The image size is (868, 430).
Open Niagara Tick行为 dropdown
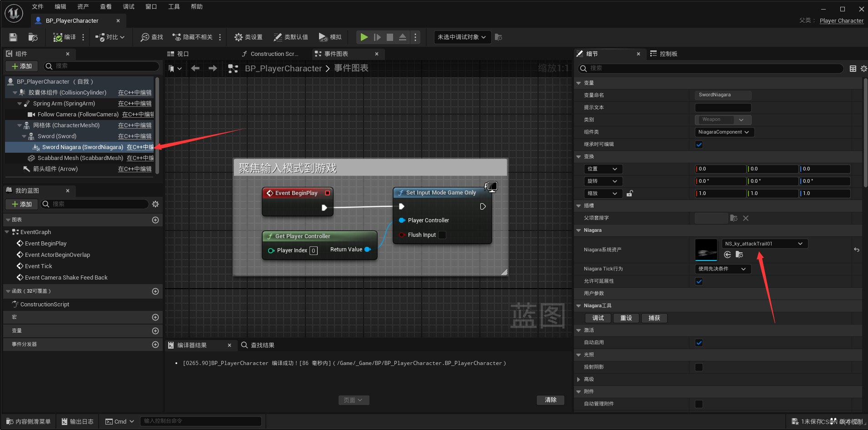click(723, 269)
